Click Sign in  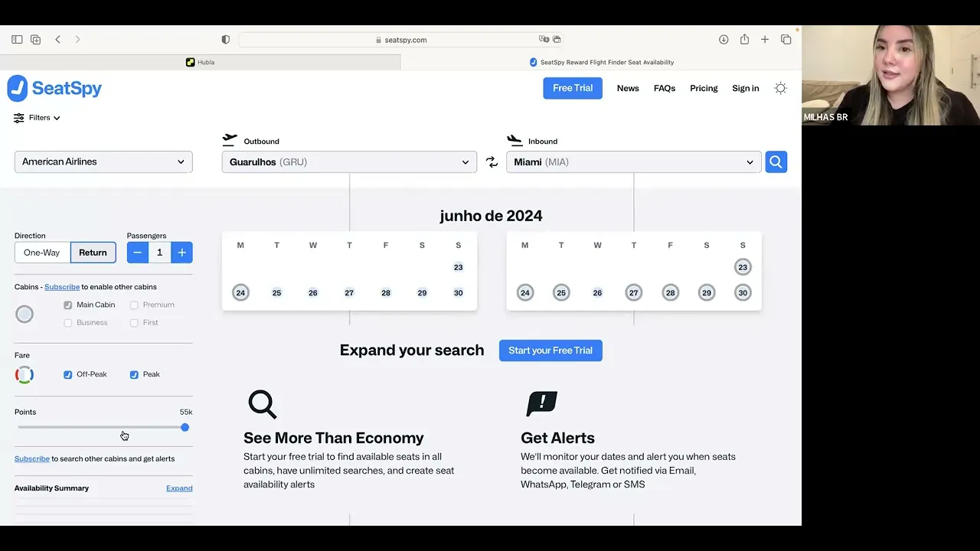746,89
